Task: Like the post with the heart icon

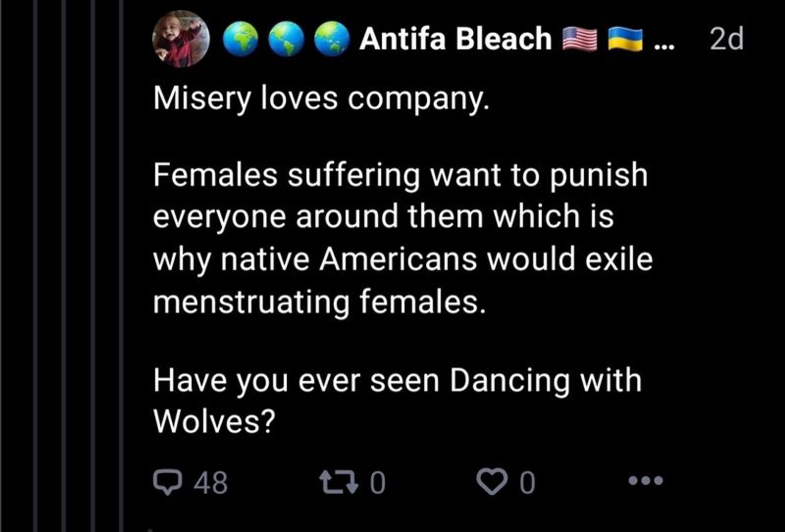Action: click(x=491, y=482)
